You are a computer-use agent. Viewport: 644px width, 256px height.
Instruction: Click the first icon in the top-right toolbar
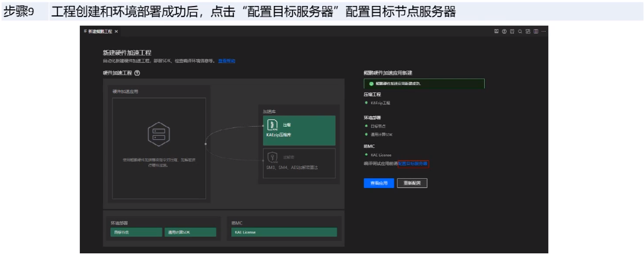click(497, 31)
